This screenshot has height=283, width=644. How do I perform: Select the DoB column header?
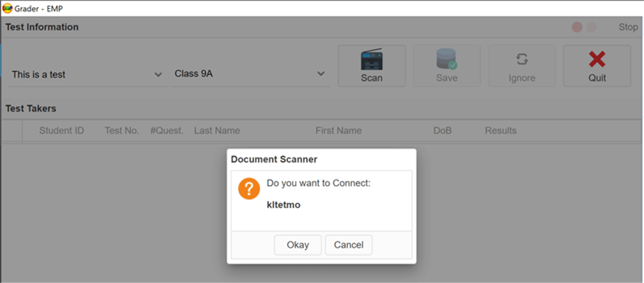[x=442, y=130]
